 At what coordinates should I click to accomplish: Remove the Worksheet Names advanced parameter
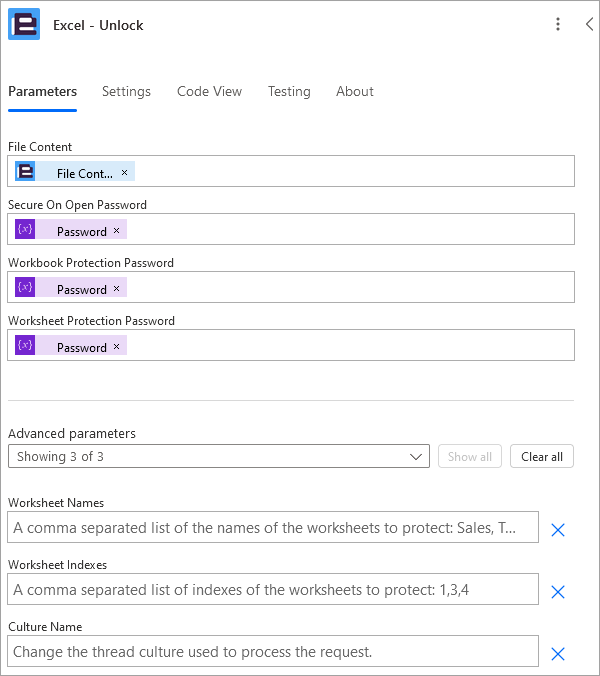pos(558,530)
